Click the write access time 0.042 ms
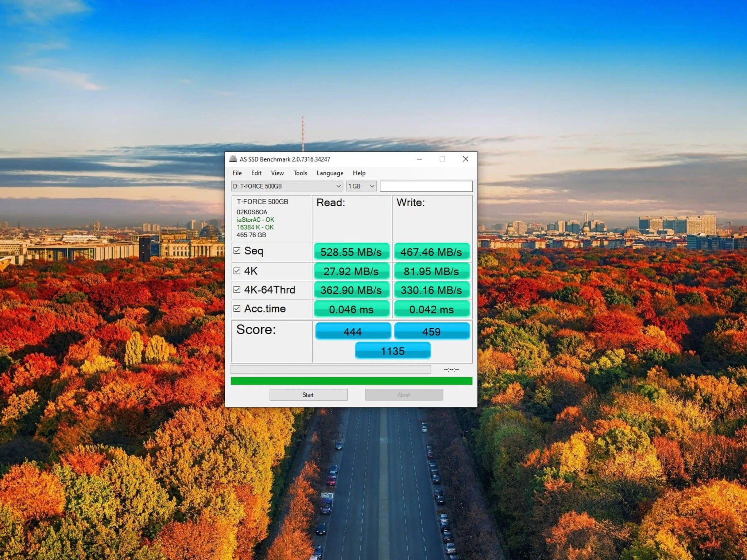 (431, 309)
